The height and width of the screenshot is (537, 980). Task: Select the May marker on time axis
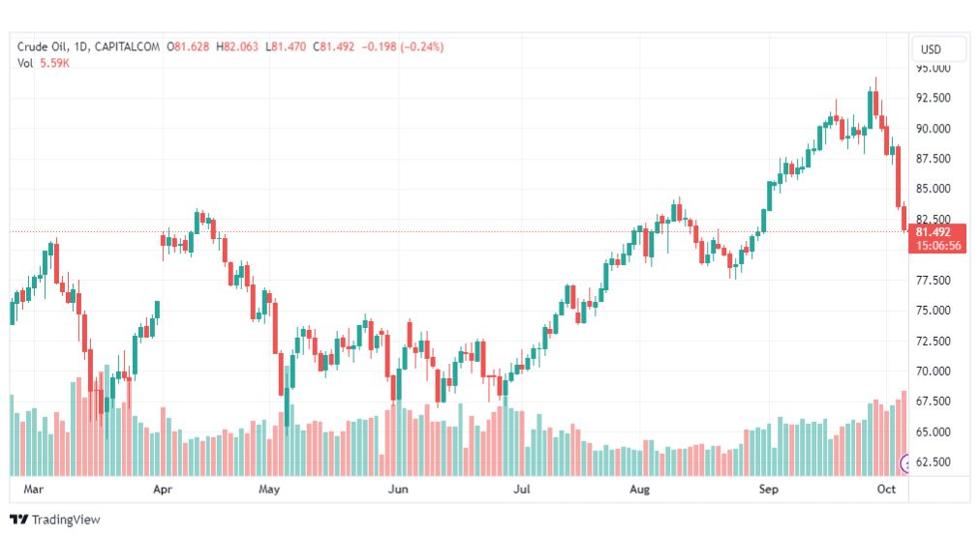[x=269, y=490]
